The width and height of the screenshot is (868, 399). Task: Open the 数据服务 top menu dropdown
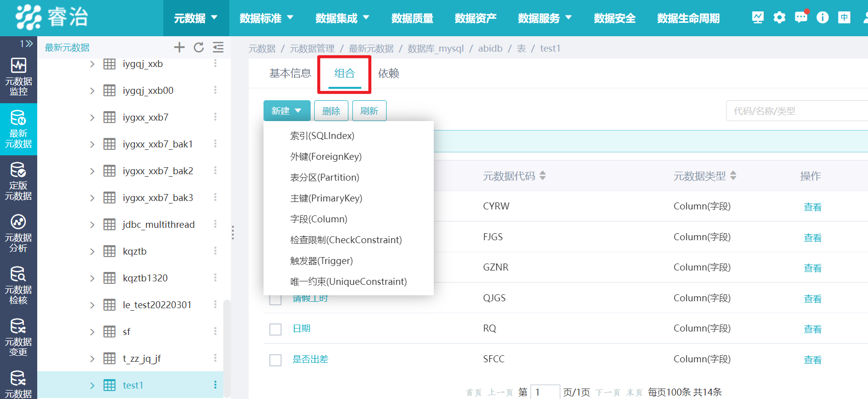click(x=545, y=18)
